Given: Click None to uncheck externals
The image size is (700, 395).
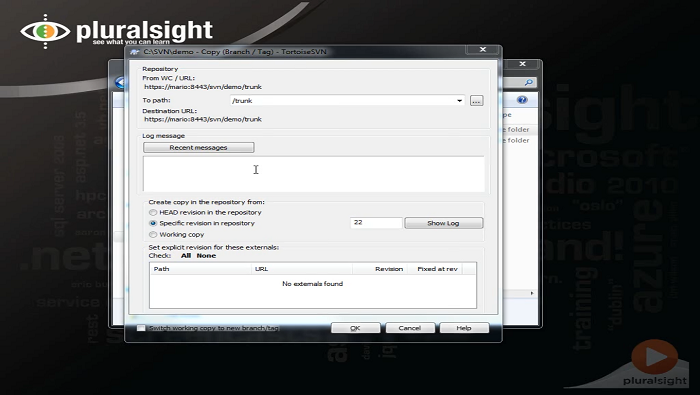Looking at the screenshot, I should (x=206, y=256).
